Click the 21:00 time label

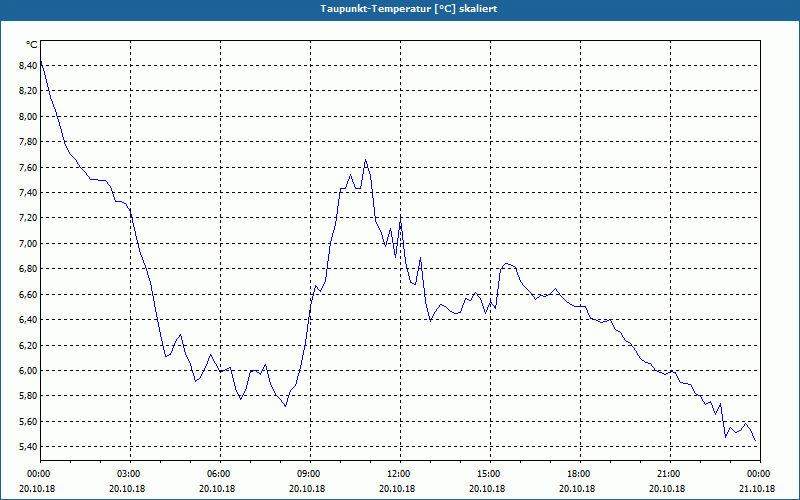[x=670, y=474]
